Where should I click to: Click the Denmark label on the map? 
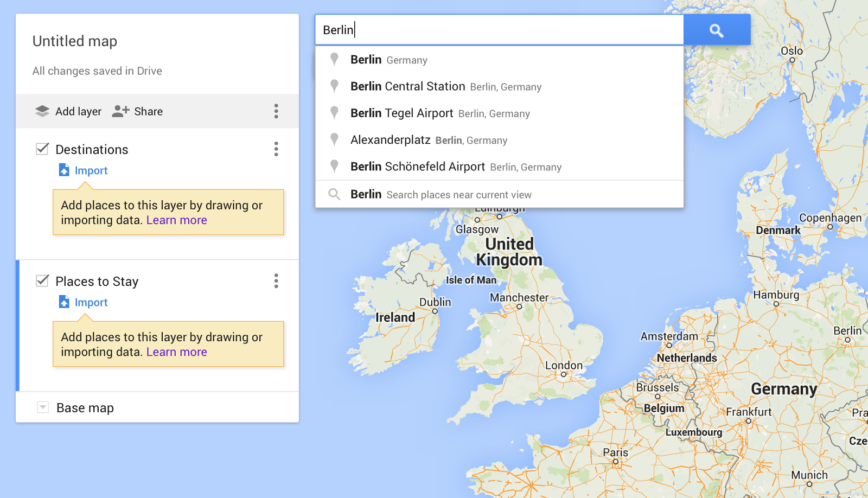coord(778,230)
